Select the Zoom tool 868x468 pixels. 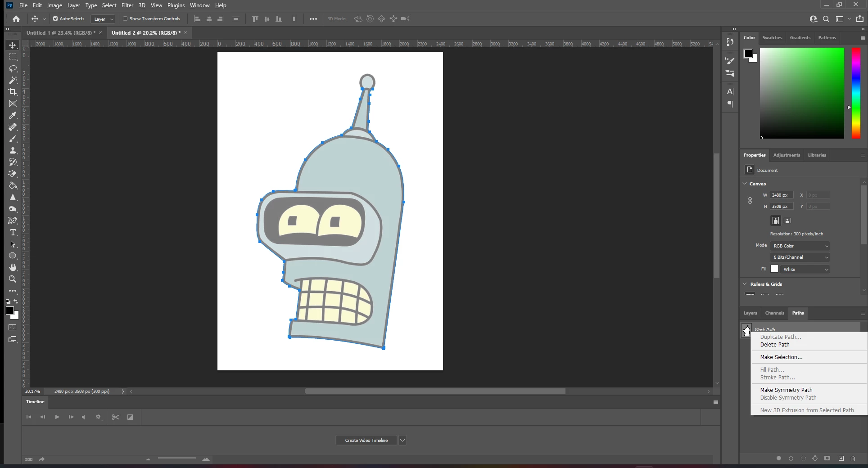13,279
